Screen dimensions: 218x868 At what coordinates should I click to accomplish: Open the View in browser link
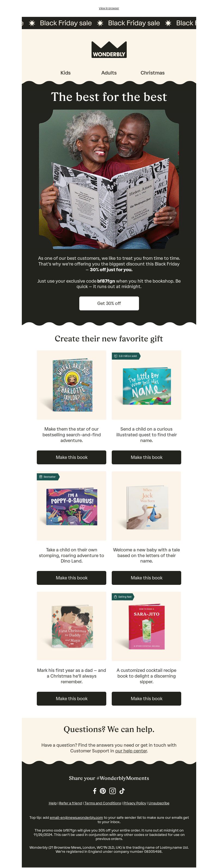(109, 8)
